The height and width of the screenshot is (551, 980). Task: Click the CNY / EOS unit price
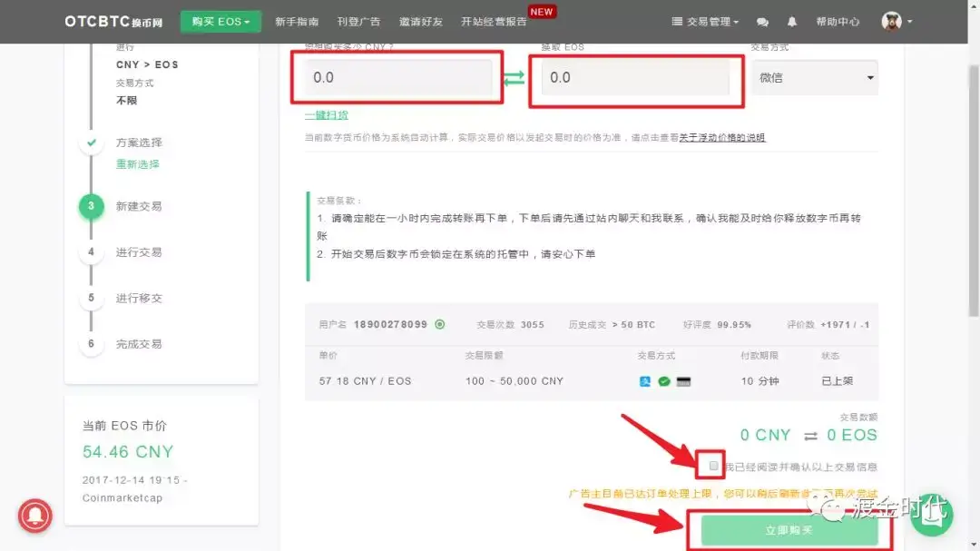(x=365, y=381)
